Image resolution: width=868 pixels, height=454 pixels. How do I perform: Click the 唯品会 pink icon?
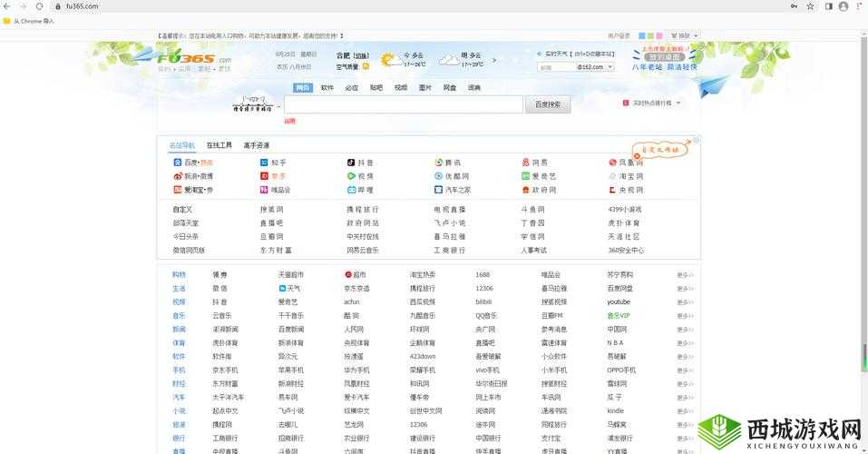pyautogui.click(x=264, y=190)
